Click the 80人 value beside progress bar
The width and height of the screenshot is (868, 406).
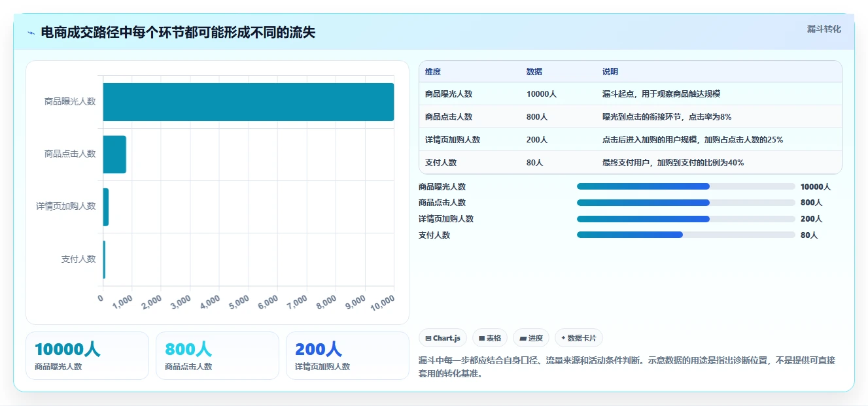809,235
